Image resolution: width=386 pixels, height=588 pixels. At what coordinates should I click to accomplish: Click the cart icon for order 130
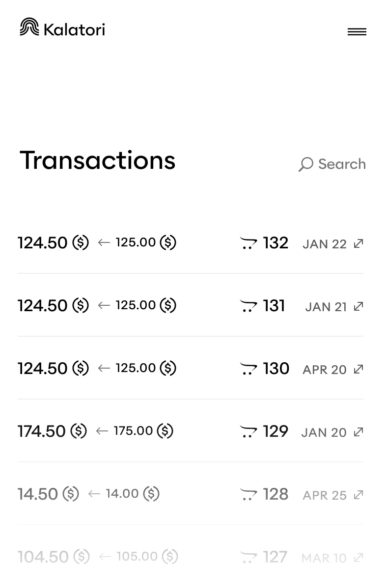point(248,369)
